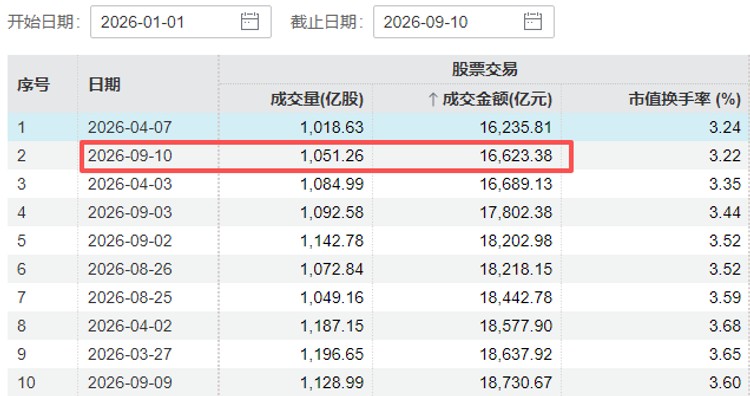This screenshot has height=396, width=750.
Task: Select date cell 2026-03-27
Action: click(130, 354)
